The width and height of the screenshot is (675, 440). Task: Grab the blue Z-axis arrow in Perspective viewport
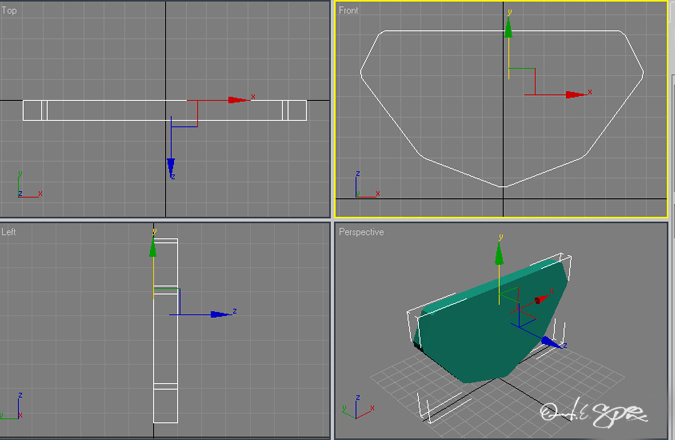click(551, 341)
